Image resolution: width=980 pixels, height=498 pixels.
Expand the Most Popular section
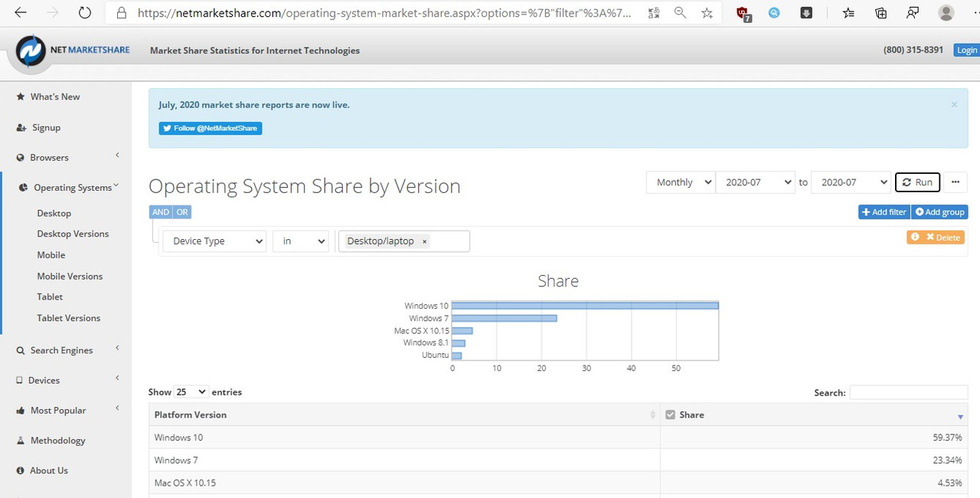click(68, 410)
